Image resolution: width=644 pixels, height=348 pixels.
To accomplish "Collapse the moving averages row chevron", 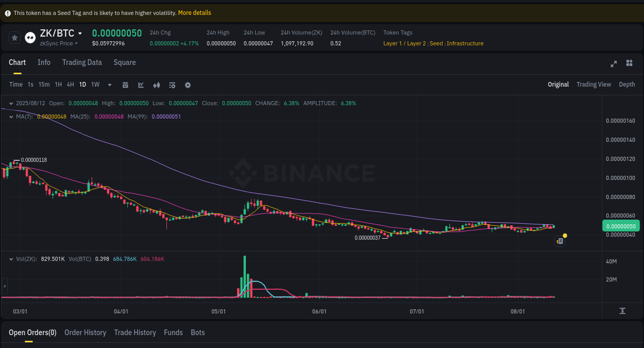I will (10, 117).
